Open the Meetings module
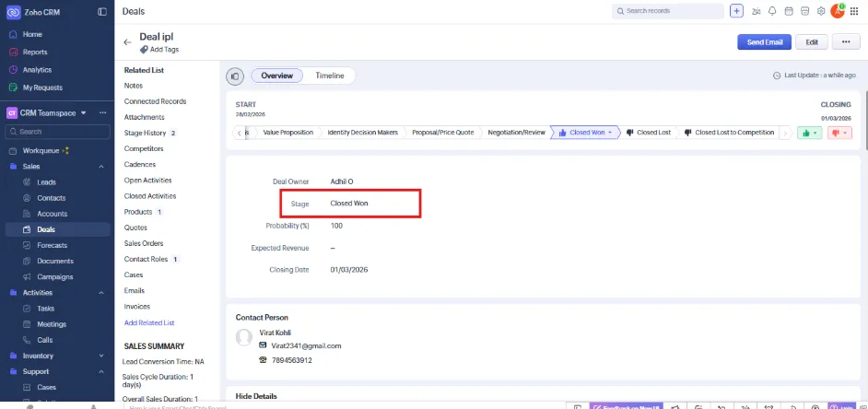The width and height of the screenshot is (868, 409). 52,324
